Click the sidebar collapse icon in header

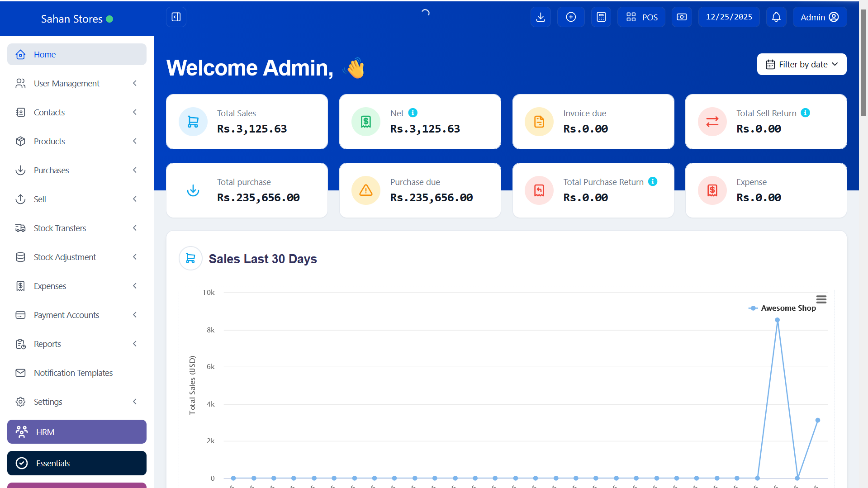176,17
